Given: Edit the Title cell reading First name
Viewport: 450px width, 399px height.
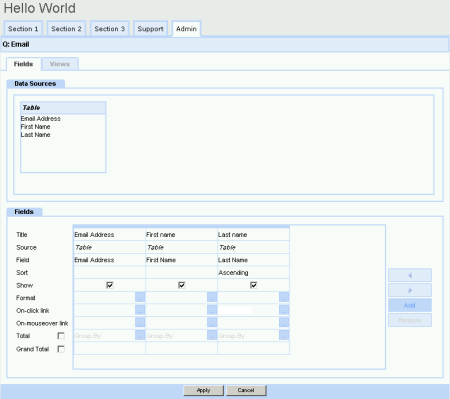Looking at the screenshot, I should coord(181,235).
